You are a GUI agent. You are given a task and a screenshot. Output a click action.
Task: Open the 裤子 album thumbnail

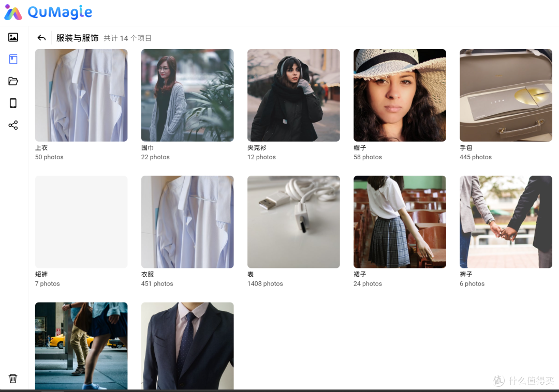point(506,222)
